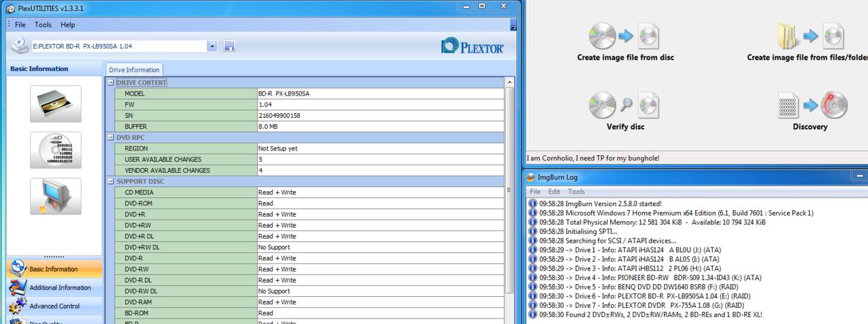Click the save icon beside drive selector
Image resolution: width=868 pixels, height=324 pixels.
click(229, 46)
